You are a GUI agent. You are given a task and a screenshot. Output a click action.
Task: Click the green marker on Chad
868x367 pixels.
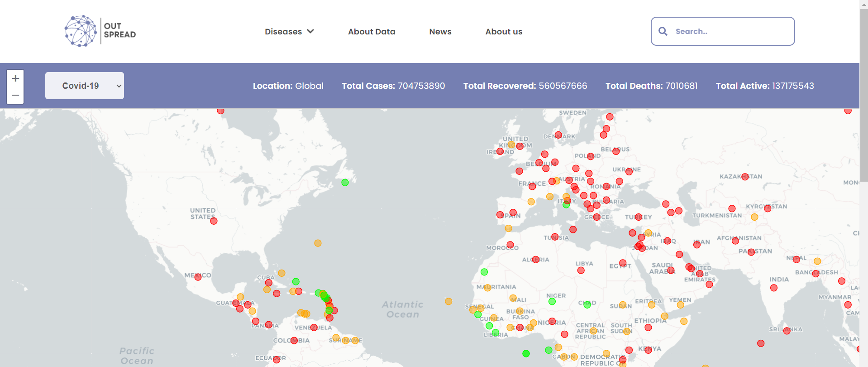click(x=587, y=305)
